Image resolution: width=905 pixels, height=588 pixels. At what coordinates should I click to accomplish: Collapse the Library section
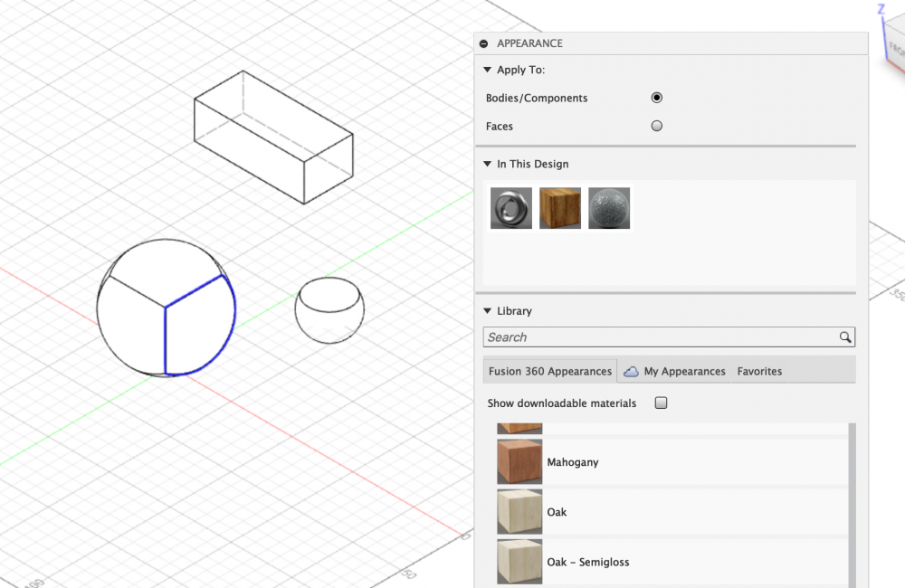tap(487, 311)
